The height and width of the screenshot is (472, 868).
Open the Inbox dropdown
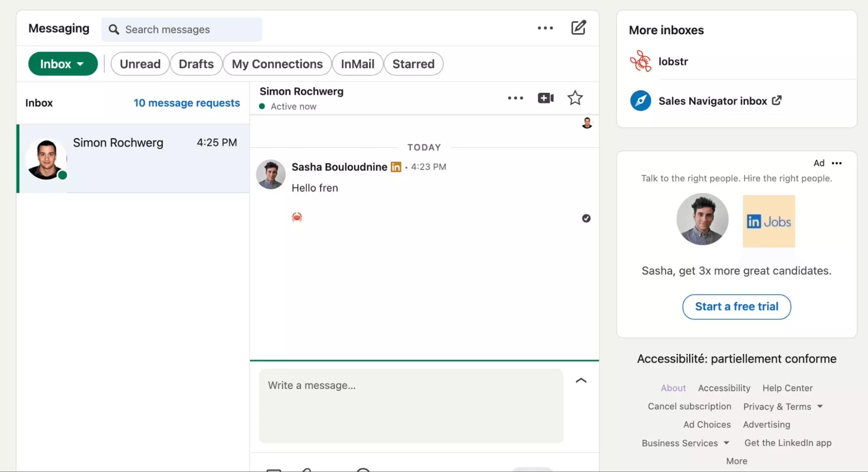coord(63,63)
